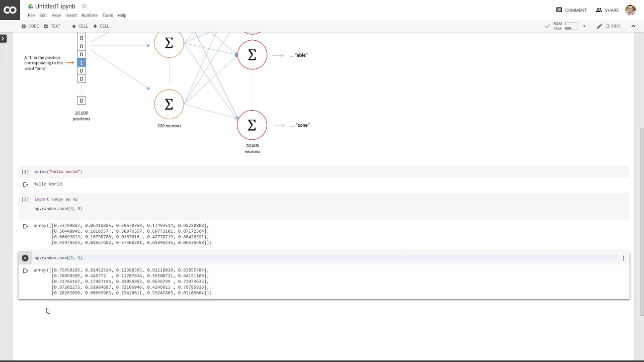
Task: Click output icon of the 4x5 array
Action: point(25,226)
